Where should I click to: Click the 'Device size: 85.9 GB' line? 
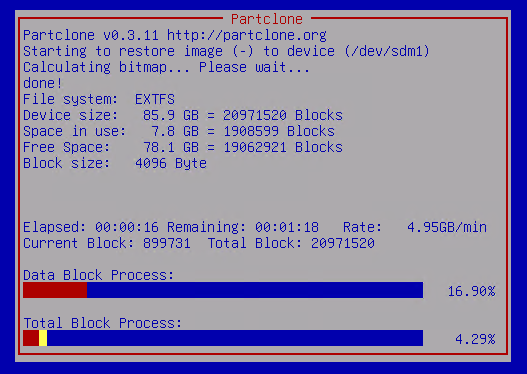pyautogui.click(x=183, y=115)
